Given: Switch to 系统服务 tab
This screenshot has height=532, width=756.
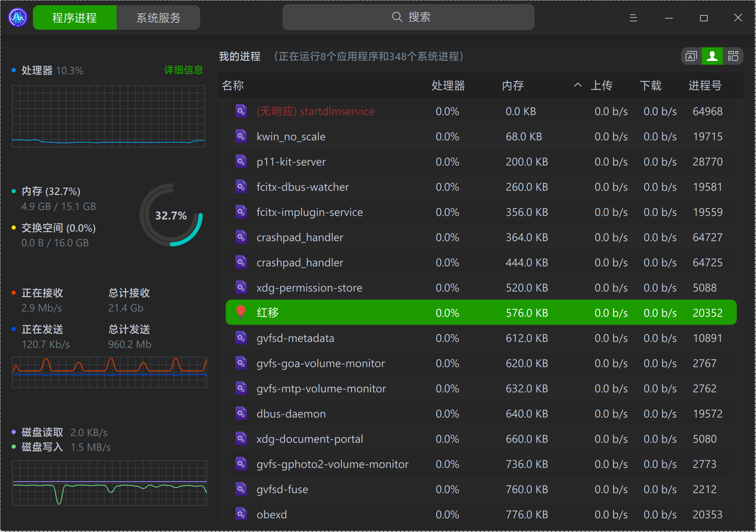Looking at the screenshot, I should pos(158,17).
